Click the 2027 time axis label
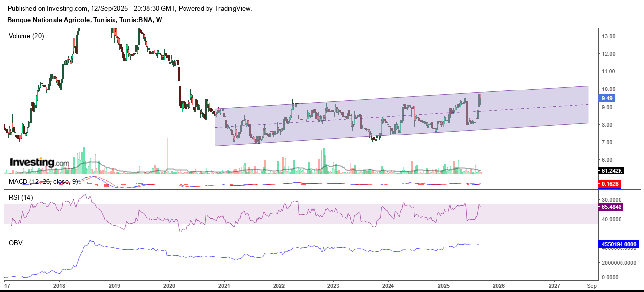The image size is (644, 292). click(x=554, y=285)
